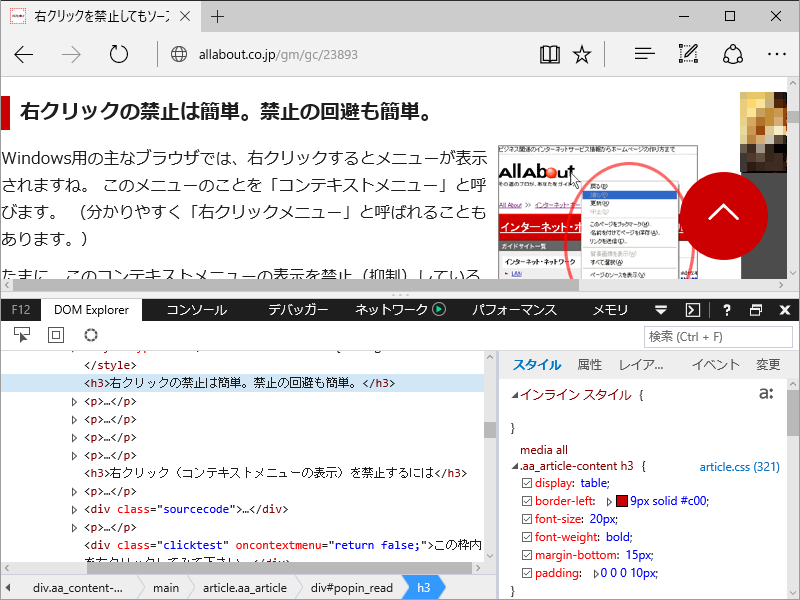This screenshot has height=600, width=800.
Task: Select breadcrumb h3
Action: (423, 588)
